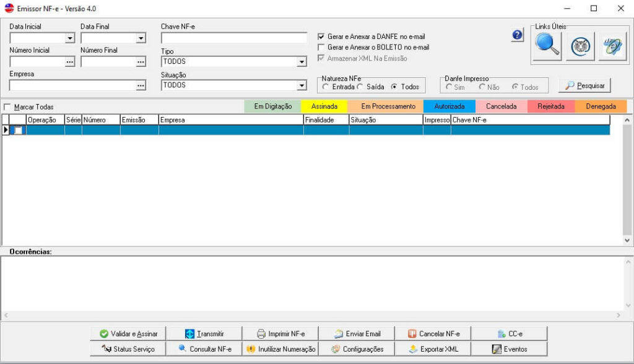Click the Pesquisar button
Image resolution: width=634 pixels, height=364 pixels.
point(584,85)
